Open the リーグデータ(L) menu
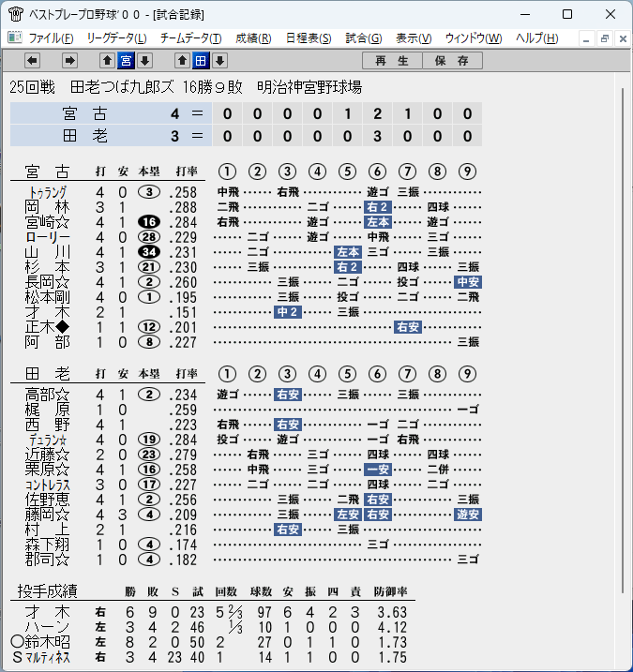This screenshot has width=633, height=672. [116, 38]
